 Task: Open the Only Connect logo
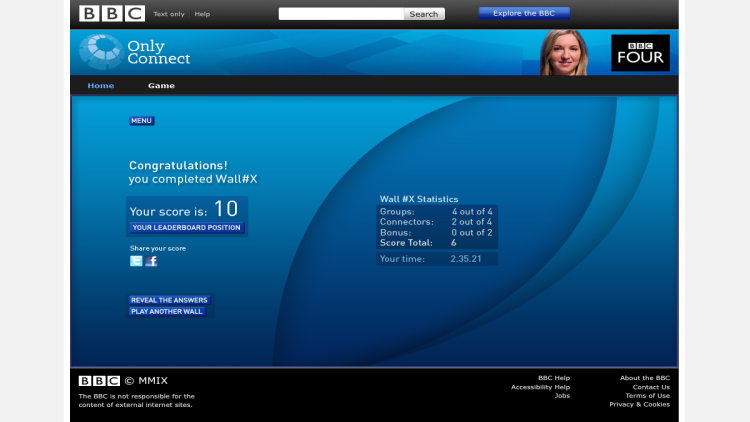pyautogui.click(x=135, y=52)
